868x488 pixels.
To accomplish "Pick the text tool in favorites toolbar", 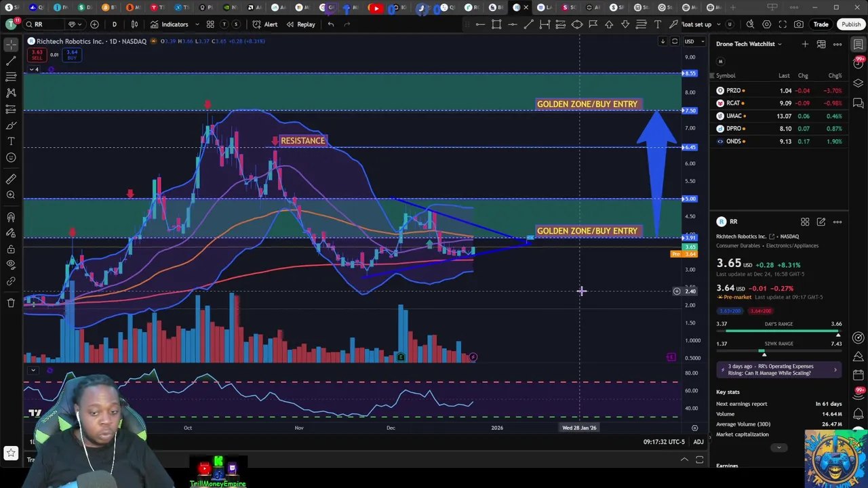I will [x=657, y=24].
